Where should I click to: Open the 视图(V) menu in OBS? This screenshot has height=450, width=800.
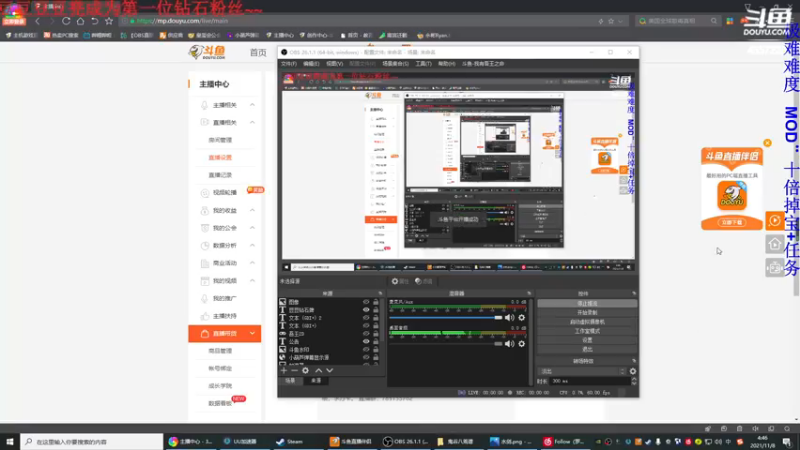(x=335, y=64)
